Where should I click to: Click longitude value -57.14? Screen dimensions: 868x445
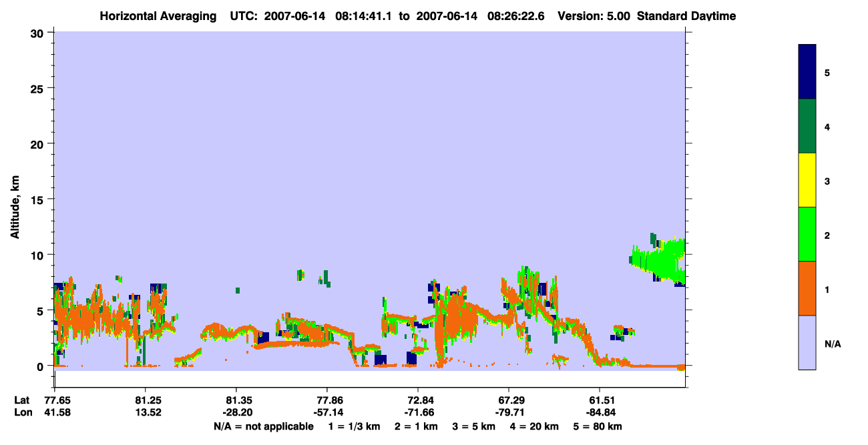tap(327, 412)
